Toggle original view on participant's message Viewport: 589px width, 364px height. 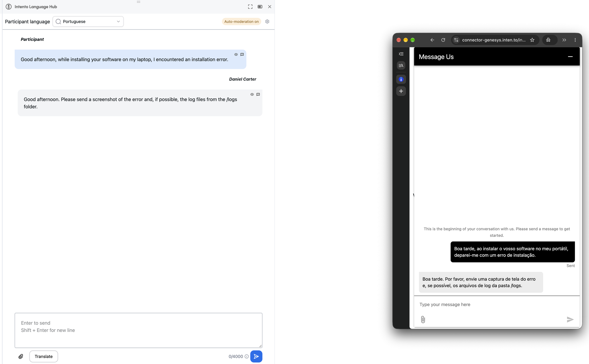236,54
